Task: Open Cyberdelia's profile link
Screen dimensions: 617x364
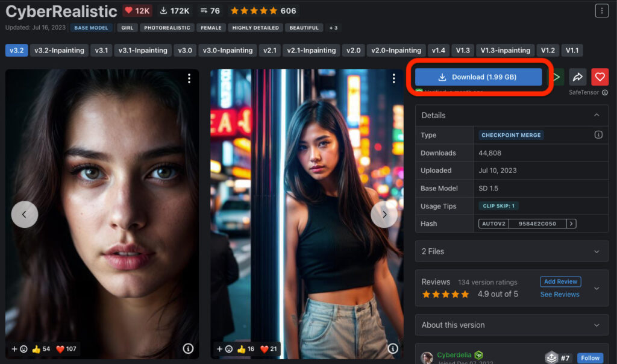Action: pos(454,355)
